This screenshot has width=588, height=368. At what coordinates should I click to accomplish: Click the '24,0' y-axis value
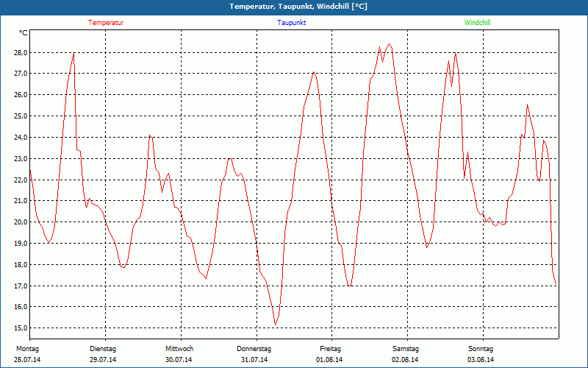pos(21,138)
